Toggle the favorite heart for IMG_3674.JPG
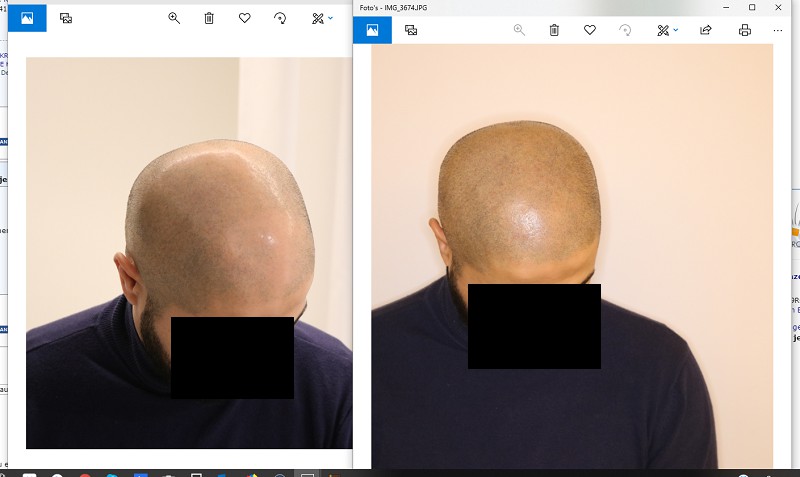 [x=590, y=30]
